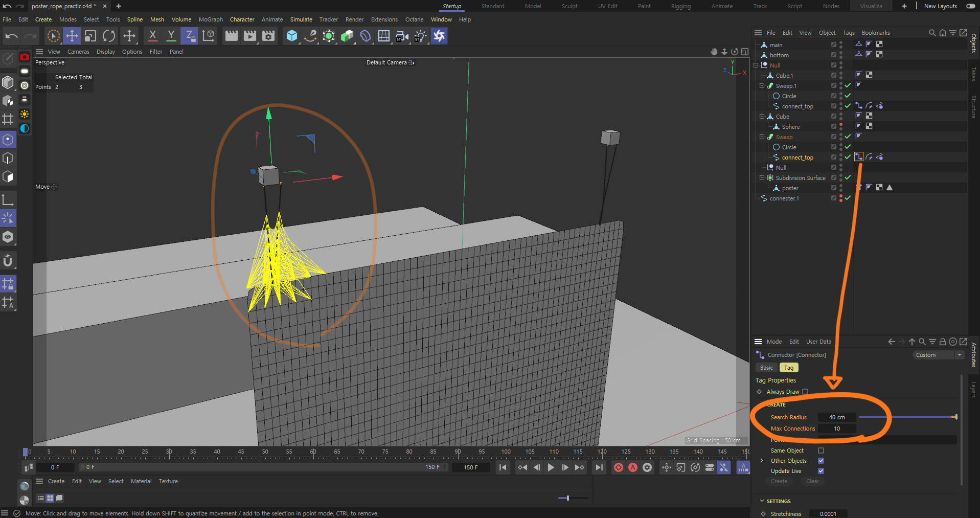The image size is (980, 518).
Task: Uncheck the Update Live checkbox
Action: (x=821, y=471)
